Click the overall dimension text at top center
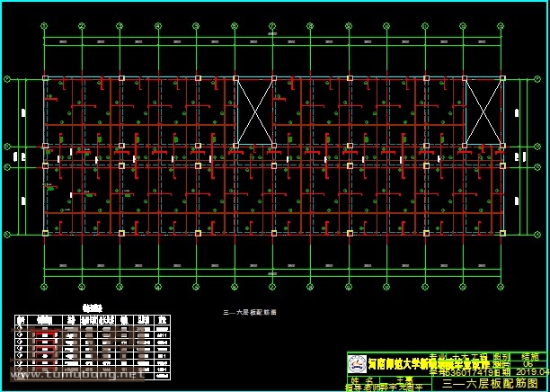This screenshot has height=392, width=550. pyautogui.click(x=272, y=35)
